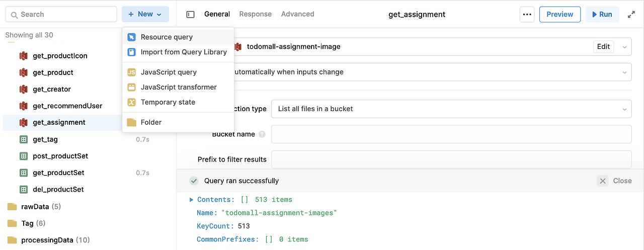This screenshot has height=250, width=644.
Task: Close the query result panel
Action: pos(614,181)
